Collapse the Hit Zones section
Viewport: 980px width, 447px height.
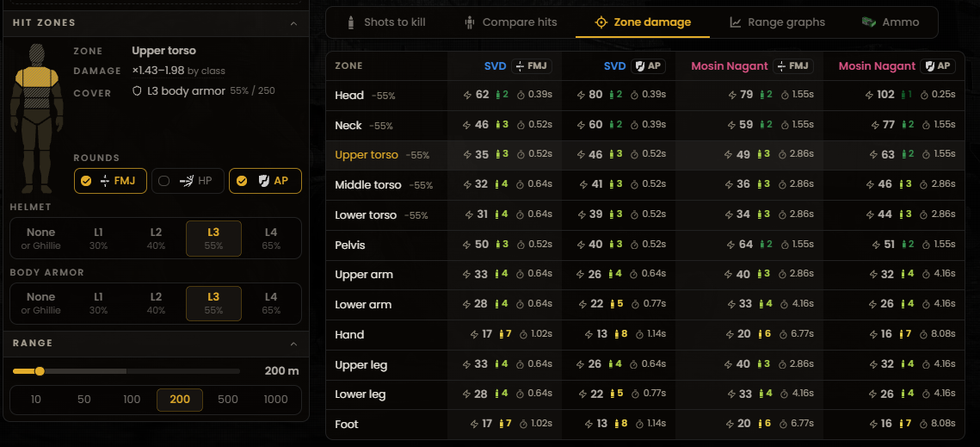(x=293, y=23)
